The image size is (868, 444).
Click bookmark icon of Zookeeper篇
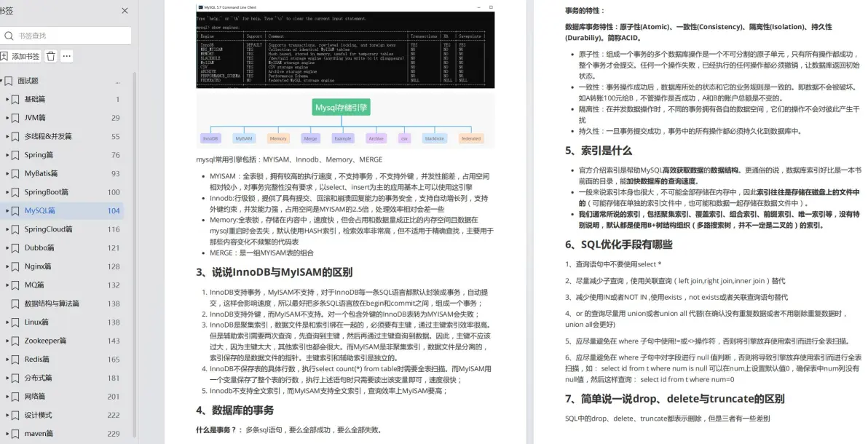coord(15,341)
